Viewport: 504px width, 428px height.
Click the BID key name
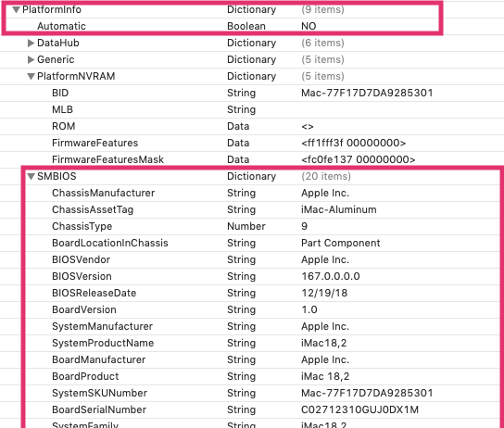pyautogui.click(x=60, y=93)
